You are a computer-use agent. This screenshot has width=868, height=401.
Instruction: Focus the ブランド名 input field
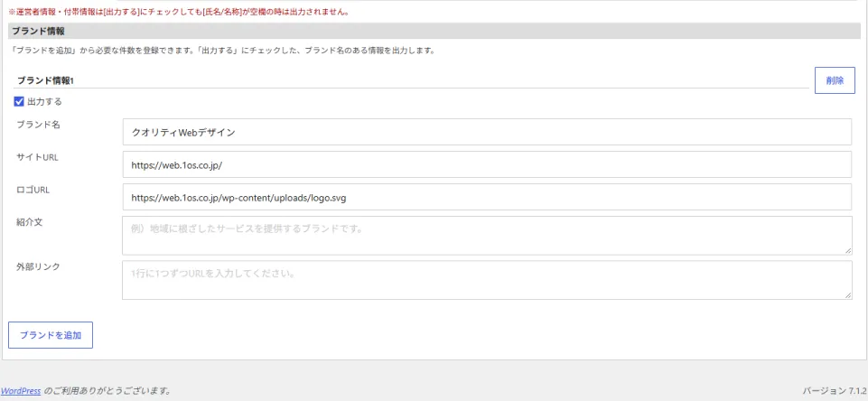487,132
